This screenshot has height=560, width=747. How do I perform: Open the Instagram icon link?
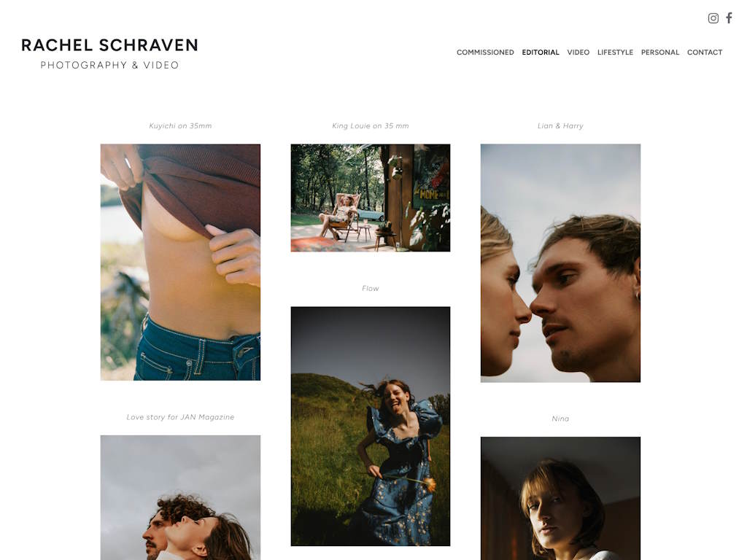(713, 18)
